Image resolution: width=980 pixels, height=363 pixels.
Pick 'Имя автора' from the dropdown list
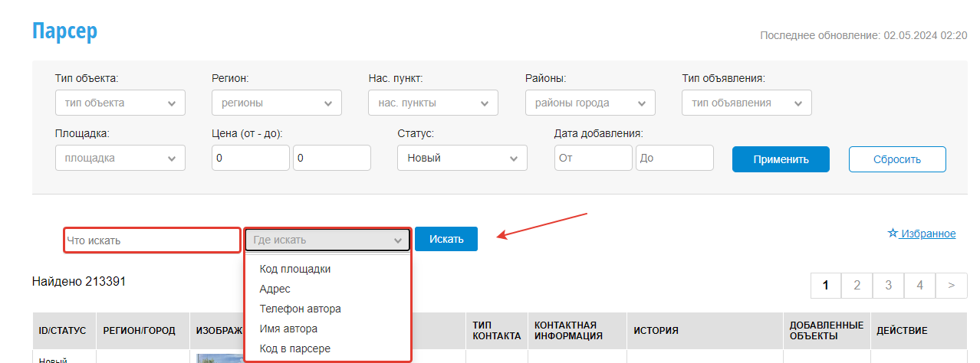[288, 329]
